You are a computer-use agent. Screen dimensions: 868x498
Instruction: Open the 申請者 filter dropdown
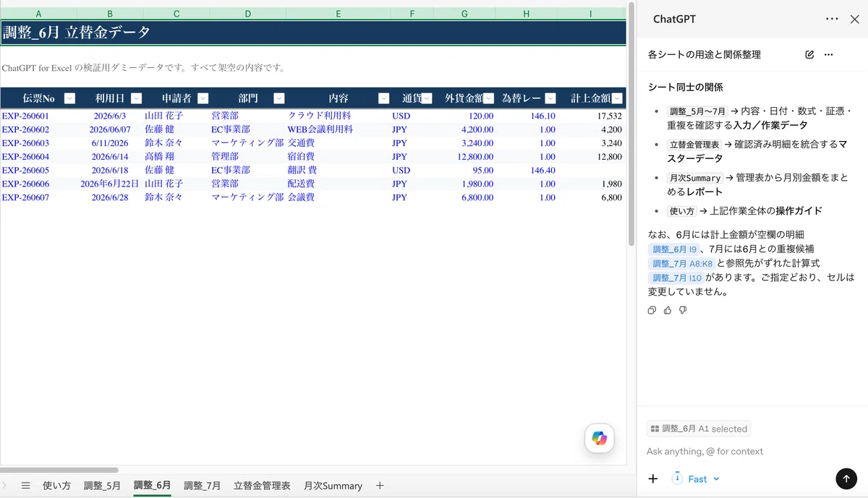tap(203, 98)
